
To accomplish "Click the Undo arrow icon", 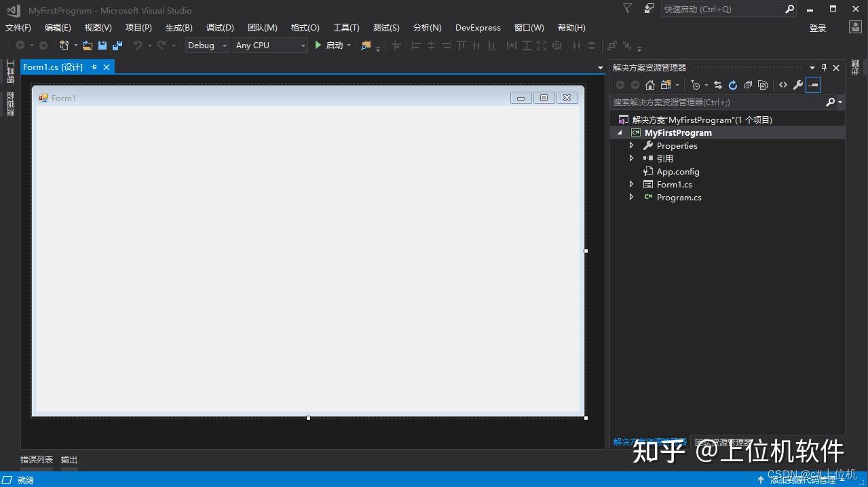I will [x=138, y=46].
